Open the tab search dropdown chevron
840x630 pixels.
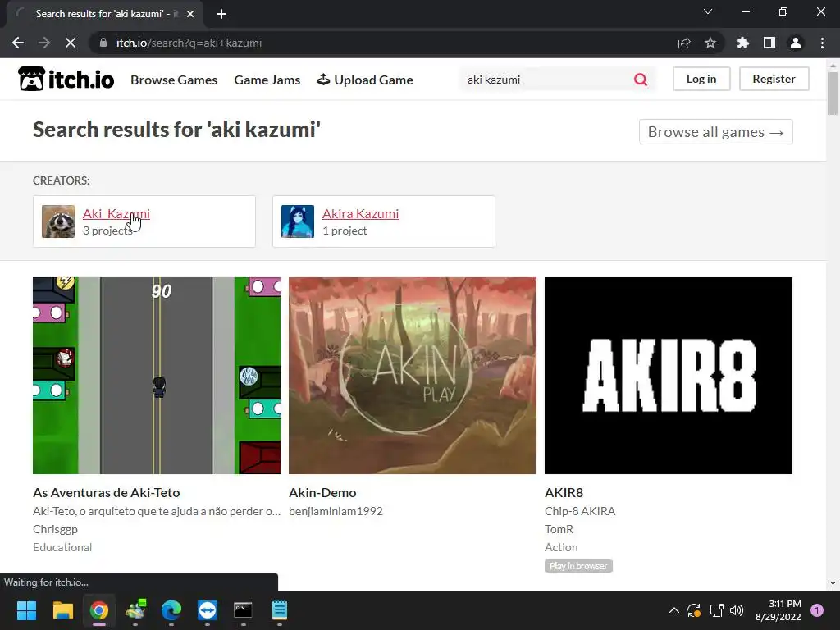[708, 11]
